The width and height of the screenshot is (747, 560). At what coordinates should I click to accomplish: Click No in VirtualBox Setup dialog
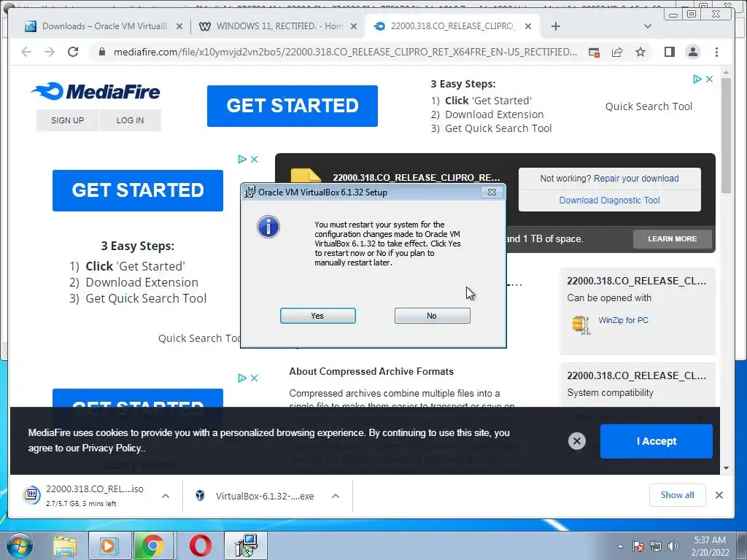(x=432, y=316)
